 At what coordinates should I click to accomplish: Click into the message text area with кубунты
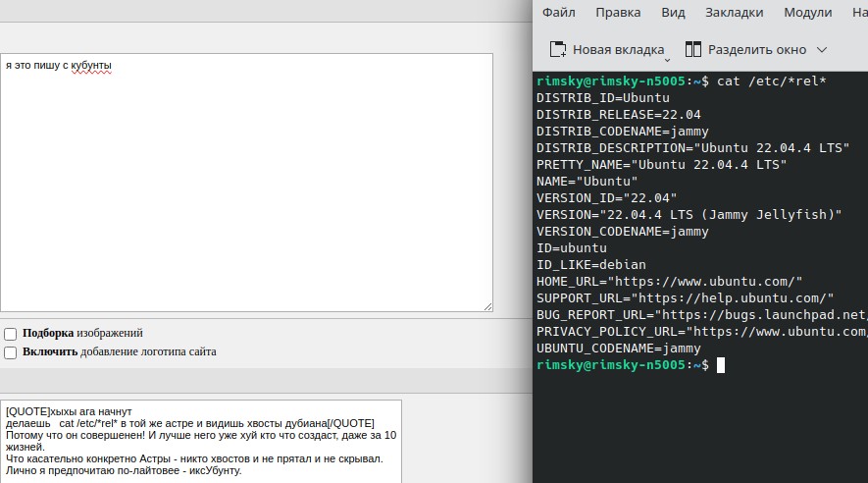pos(246,183)
